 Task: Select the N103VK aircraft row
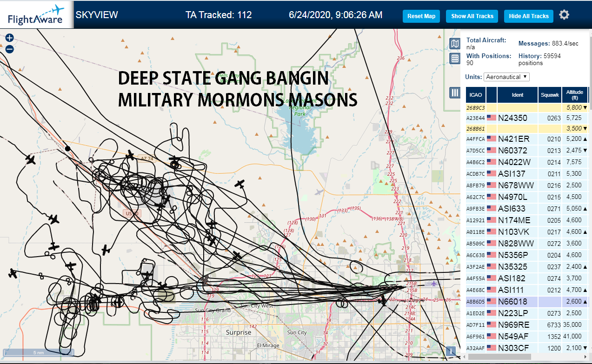[x=527, y=232]
